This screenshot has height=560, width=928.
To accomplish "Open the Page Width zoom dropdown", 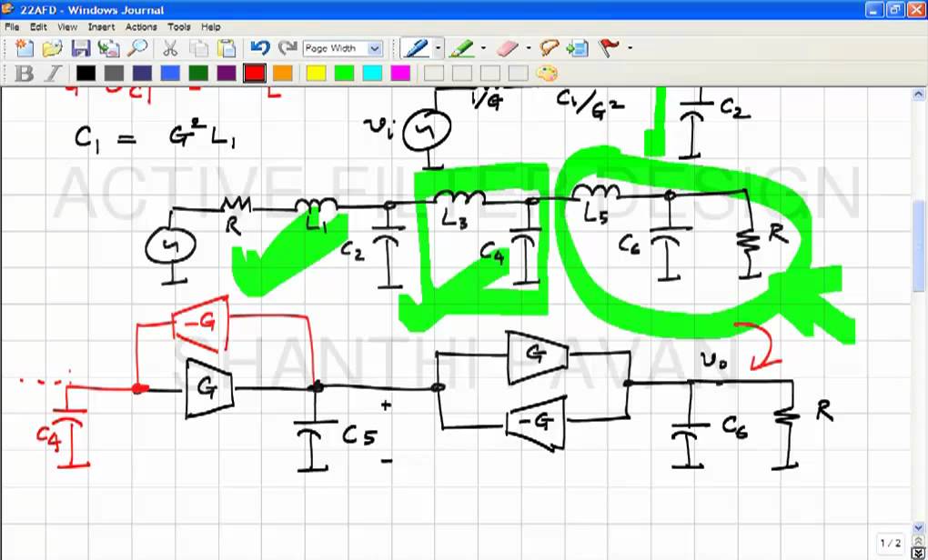I will (x=375, y=48).
